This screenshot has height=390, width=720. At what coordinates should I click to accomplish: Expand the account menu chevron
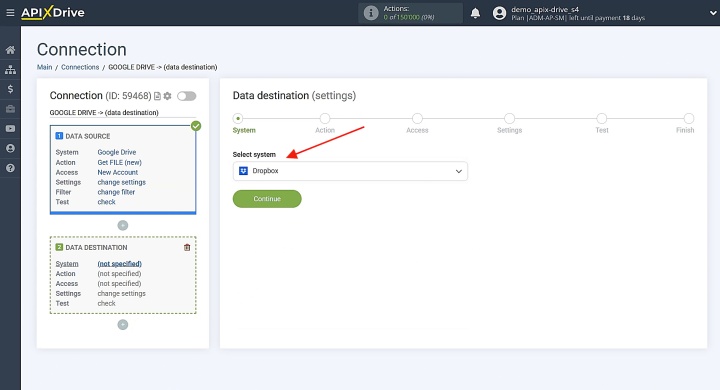pyautogui.click(x=713, y=13)
